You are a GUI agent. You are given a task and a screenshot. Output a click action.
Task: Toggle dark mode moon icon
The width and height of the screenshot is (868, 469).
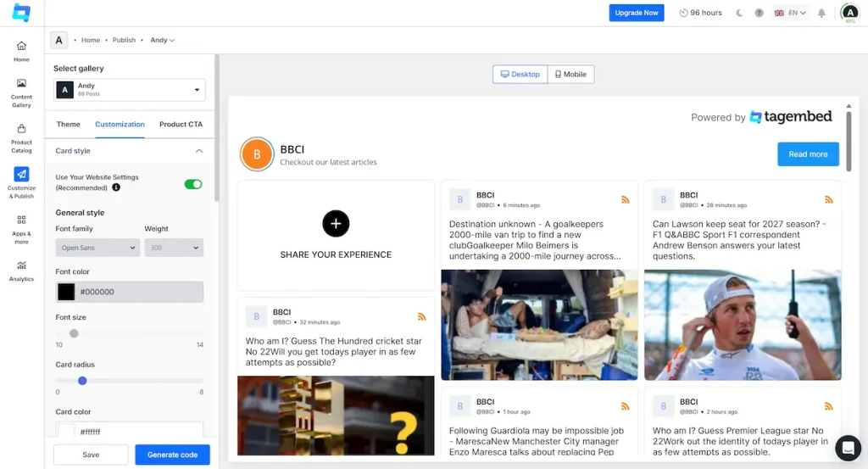739,13
